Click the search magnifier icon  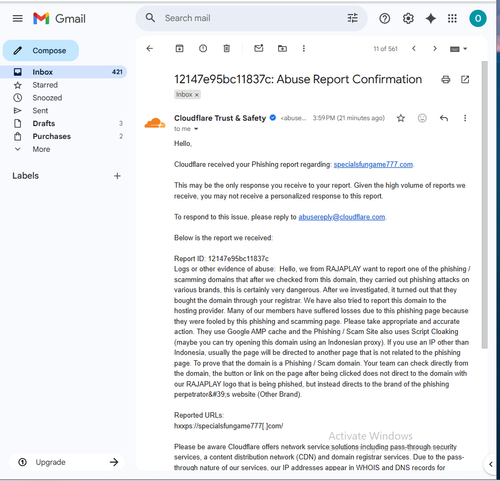coord(150,18)
